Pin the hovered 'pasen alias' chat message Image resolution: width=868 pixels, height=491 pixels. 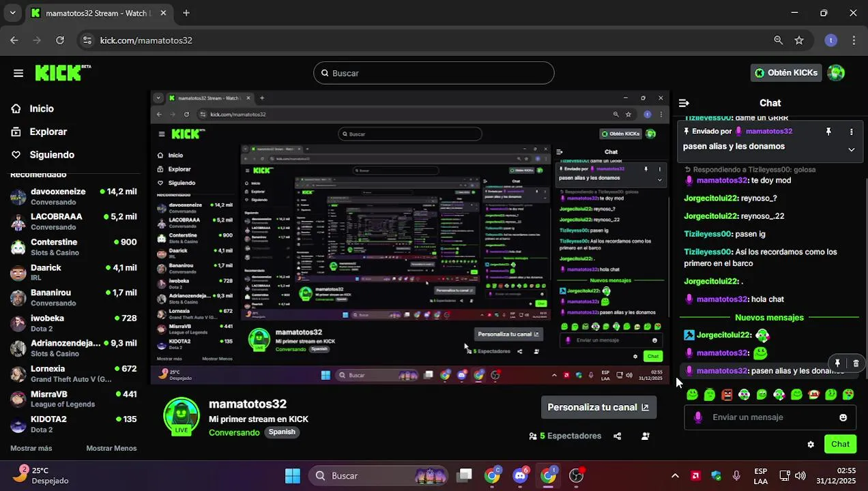tap(837, 363)
